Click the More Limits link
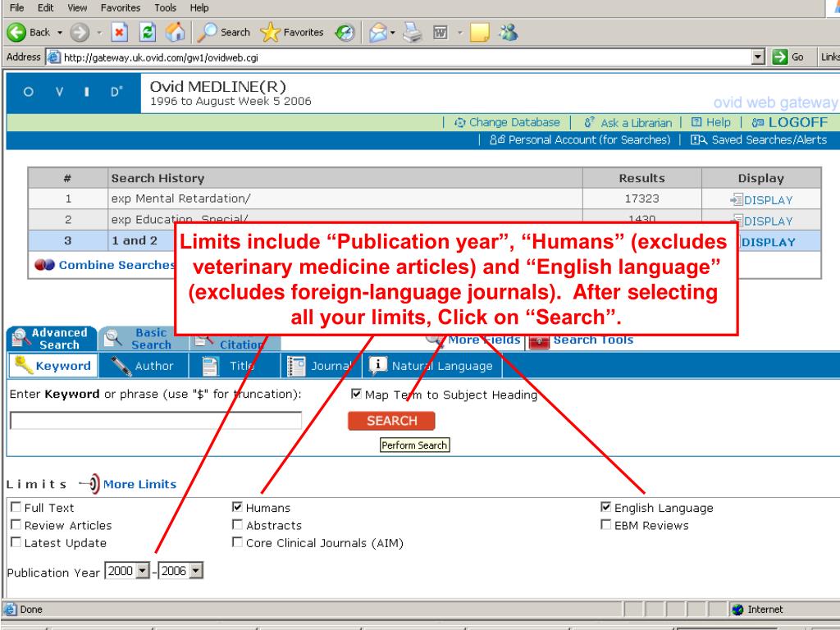840x630 pixels. click(x=139, y=484)
